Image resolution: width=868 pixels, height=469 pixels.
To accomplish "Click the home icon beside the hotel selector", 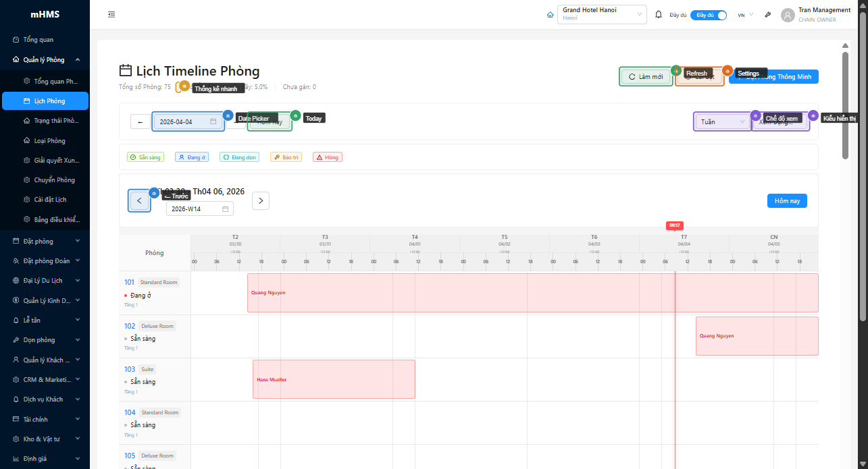I will pyautogui.click(x=550, y=15).
